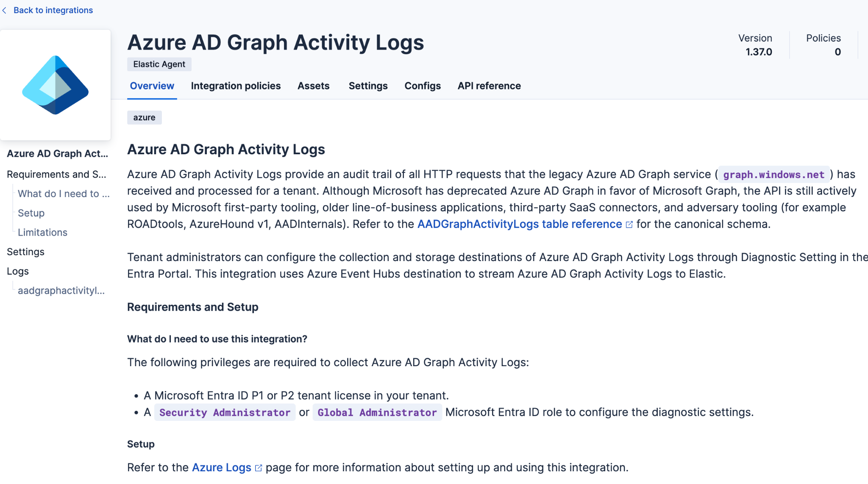Click the Security Administrator code label
The width and height of the screenshot is (868, 484).
(x=225, y=412)
